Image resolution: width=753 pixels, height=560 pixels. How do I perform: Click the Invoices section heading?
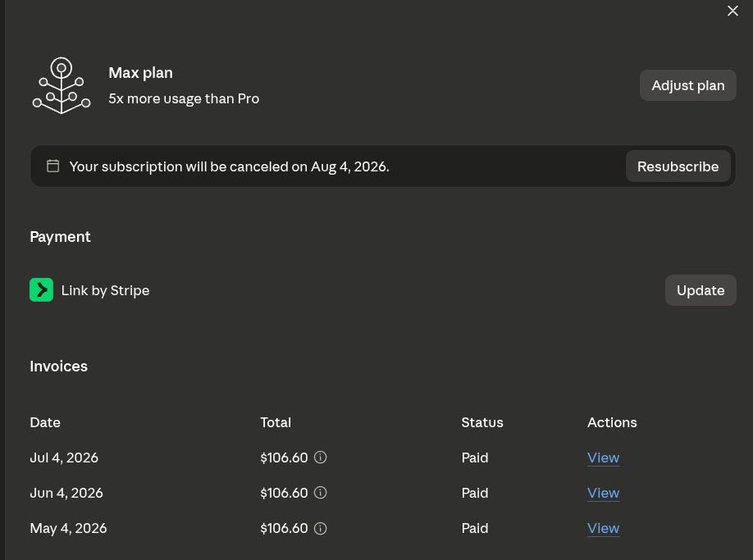(58, 367)
